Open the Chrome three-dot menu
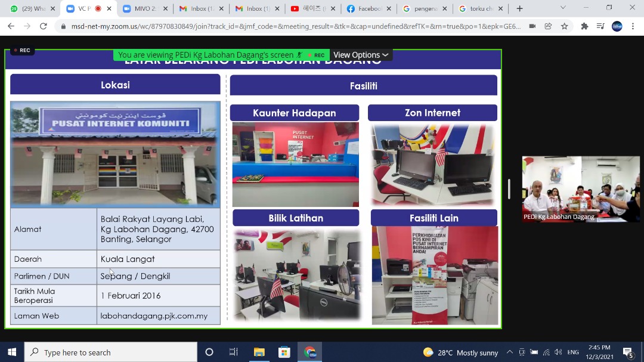This screenshot has width=644, height=362. point(633,26)
